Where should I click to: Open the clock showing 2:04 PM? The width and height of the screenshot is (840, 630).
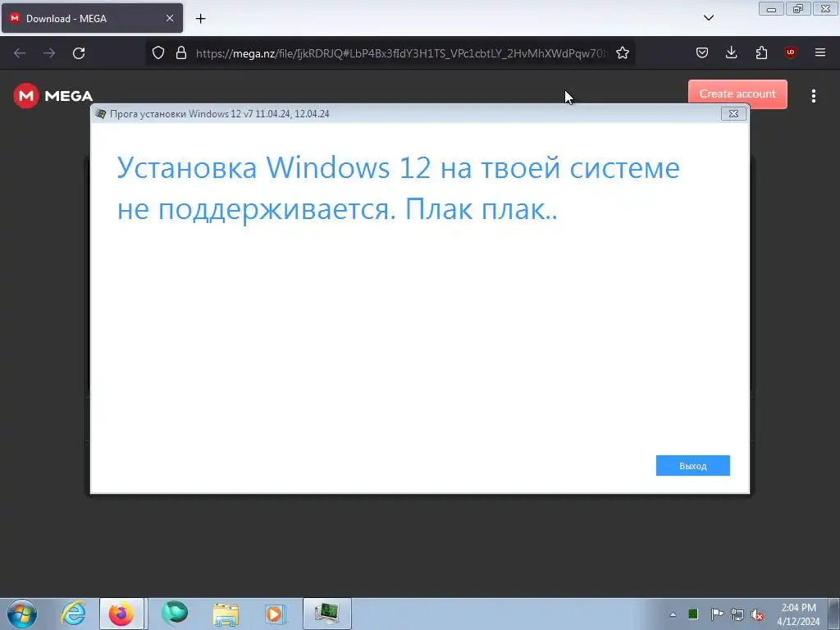click(x=798, y=614)
